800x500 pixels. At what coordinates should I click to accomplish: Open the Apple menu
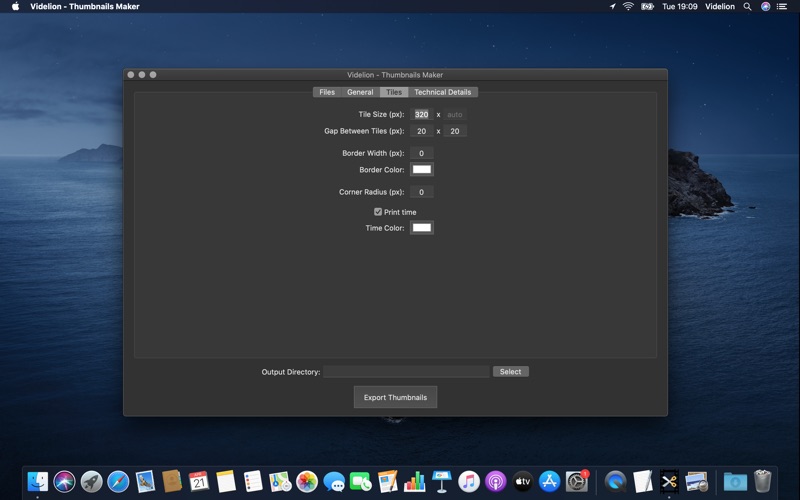pos(15,7)
